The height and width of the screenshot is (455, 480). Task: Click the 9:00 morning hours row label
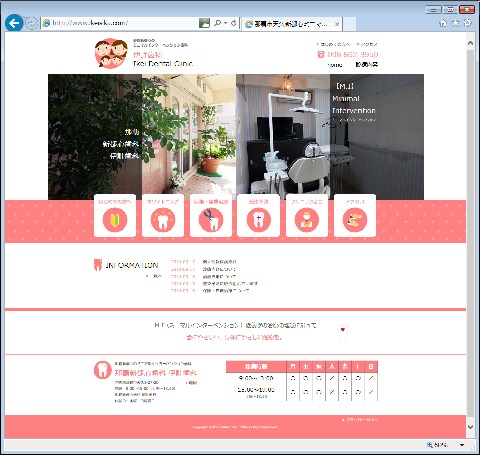click(256, 378)
